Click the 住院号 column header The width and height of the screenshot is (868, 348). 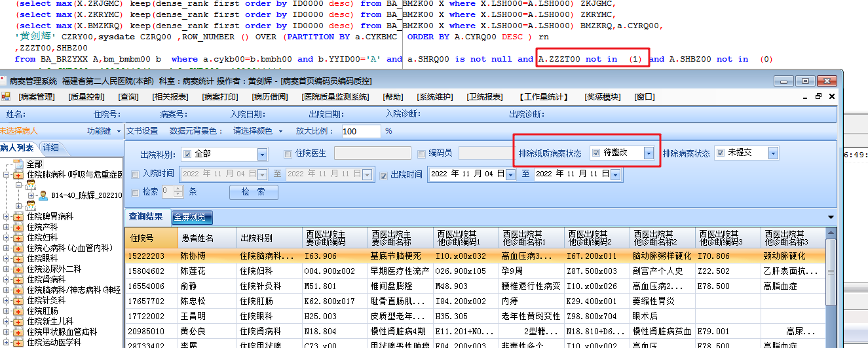(x=151, y=238)
